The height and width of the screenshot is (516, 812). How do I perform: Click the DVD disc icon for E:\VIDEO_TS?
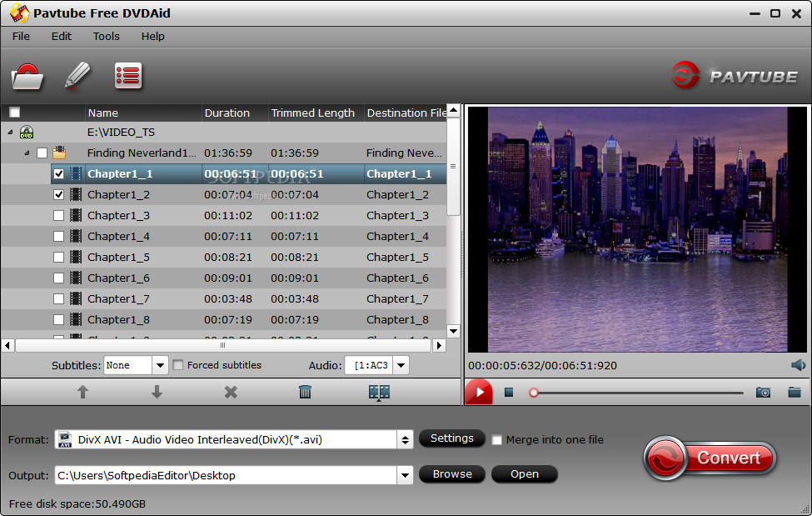pyautogui.click(x=27, y=133)
